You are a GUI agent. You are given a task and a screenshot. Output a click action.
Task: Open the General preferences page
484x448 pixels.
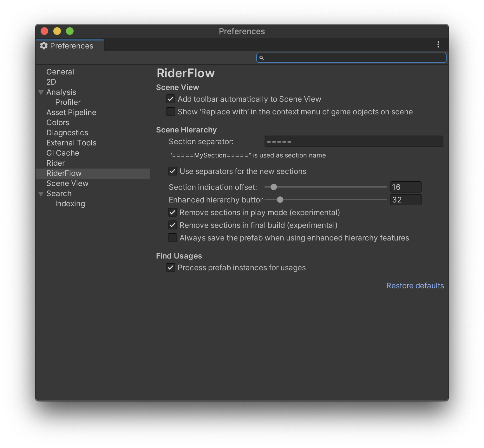coord(60,72)
